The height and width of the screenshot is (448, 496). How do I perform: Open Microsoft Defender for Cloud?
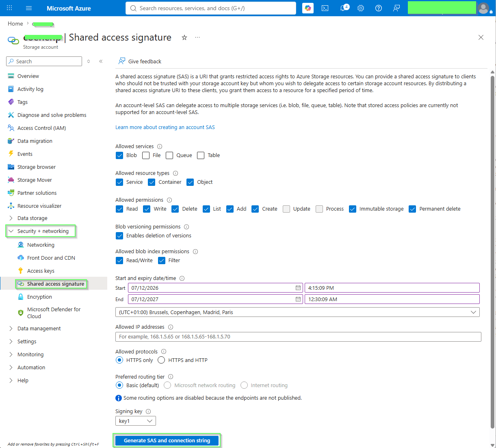tap(54, 312)
